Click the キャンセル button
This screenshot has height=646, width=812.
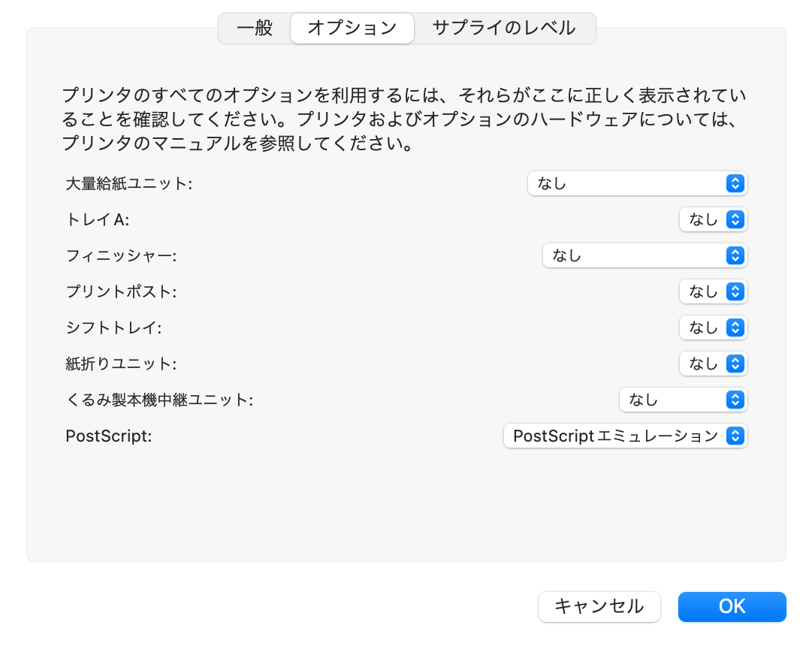point(599,607)
